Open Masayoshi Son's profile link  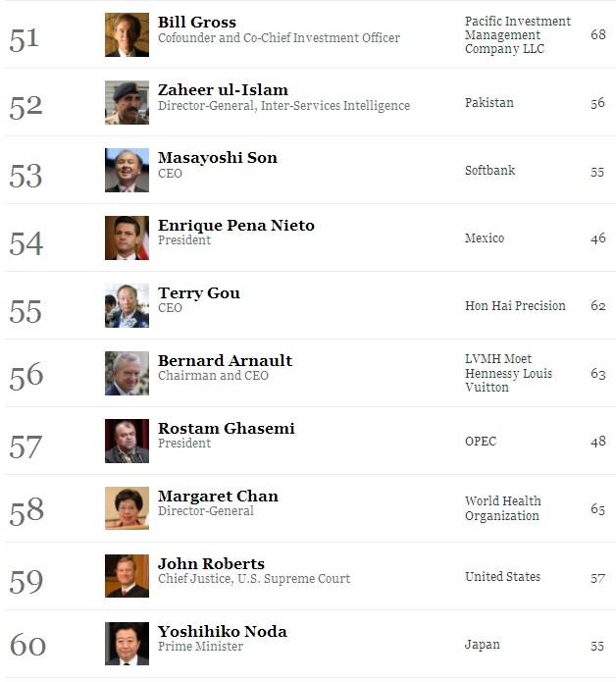pyautogui.click(x=218, y=158)
